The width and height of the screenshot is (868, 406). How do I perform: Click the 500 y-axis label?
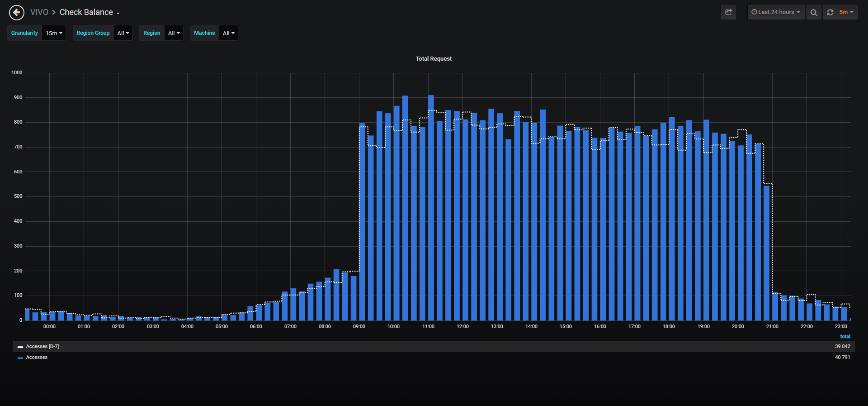coord(18,196)
